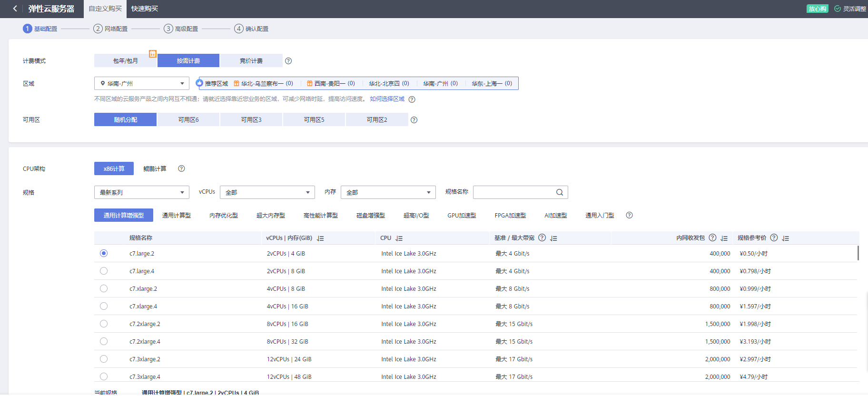
Task: Switch to the 内存优化型 spec tab
Action: (224, 216)
